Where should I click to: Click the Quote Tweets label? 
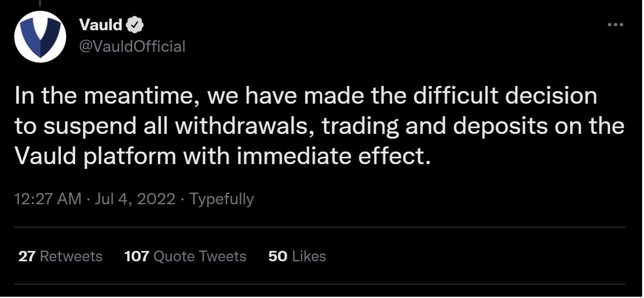coord(200,256)
